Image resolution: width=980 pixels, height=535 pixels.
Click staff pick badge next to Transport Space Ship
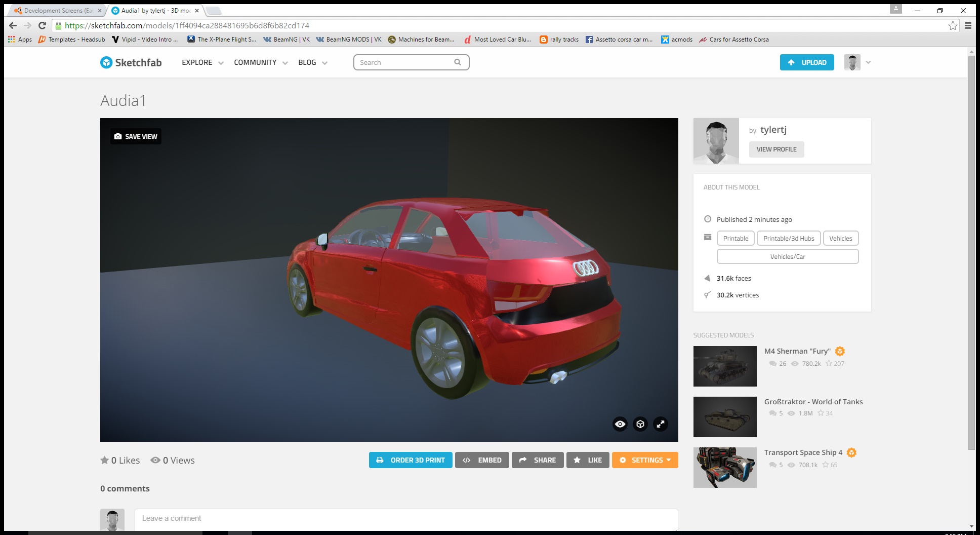[851, 452]
